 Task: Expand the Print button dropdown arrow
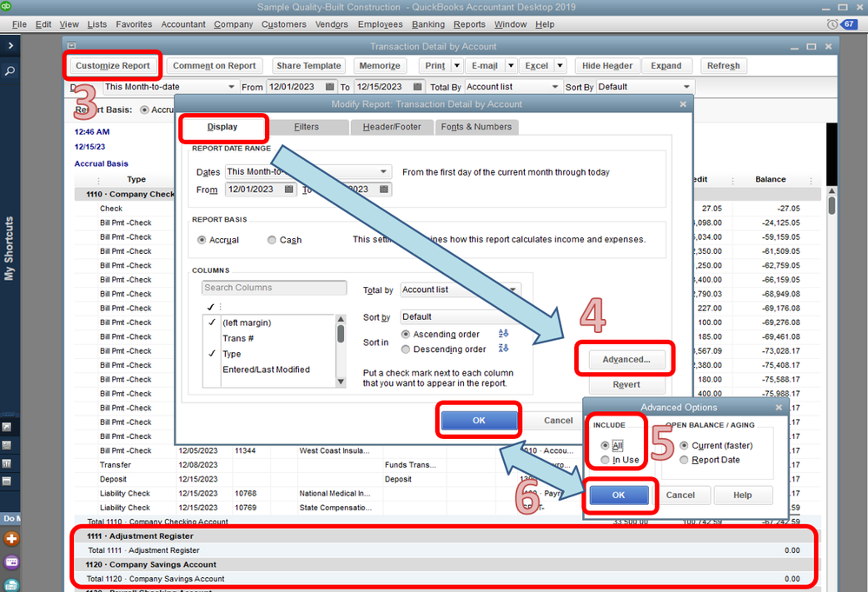coord(457,66)
